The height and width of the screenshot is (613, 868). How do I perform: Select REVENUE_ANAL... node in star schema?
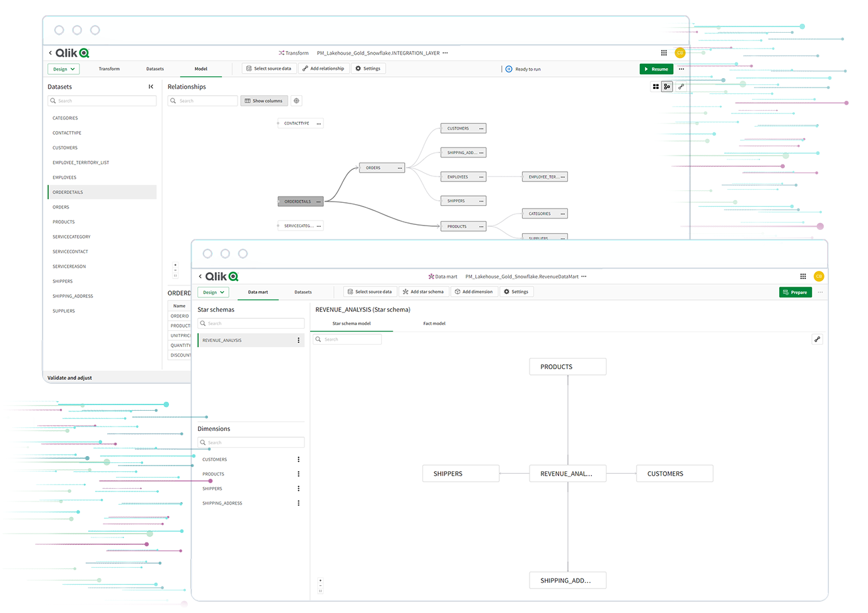pos(568,474)
